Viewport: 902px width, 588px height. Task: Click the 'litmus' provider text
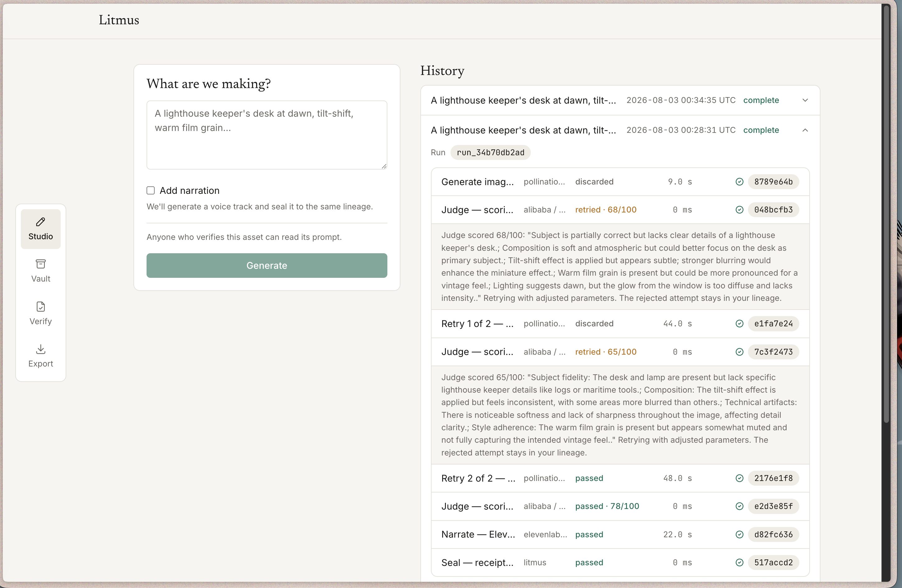point(534,562)
